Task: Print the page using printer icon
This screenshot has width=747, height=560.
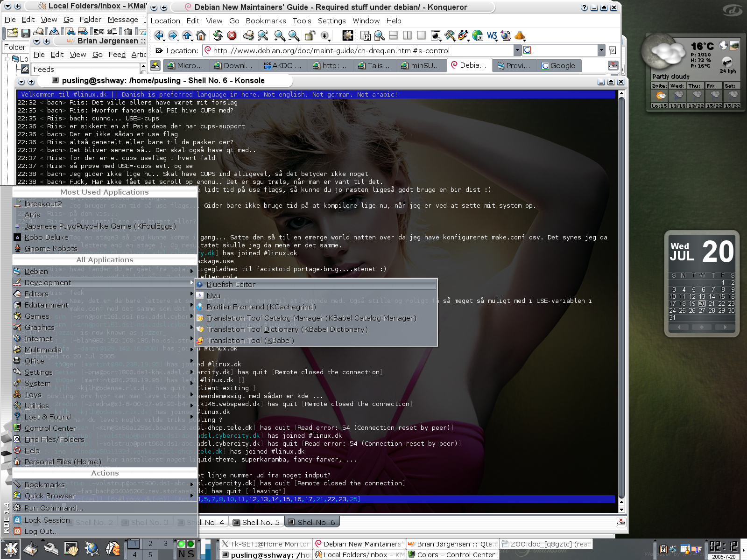Action: [249, 35]
